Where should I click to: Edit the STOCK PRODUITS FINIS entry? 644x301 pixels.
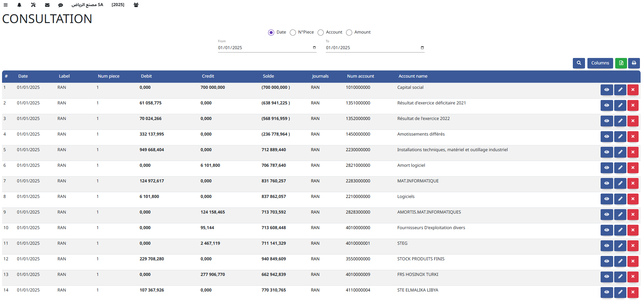point(620,261)
